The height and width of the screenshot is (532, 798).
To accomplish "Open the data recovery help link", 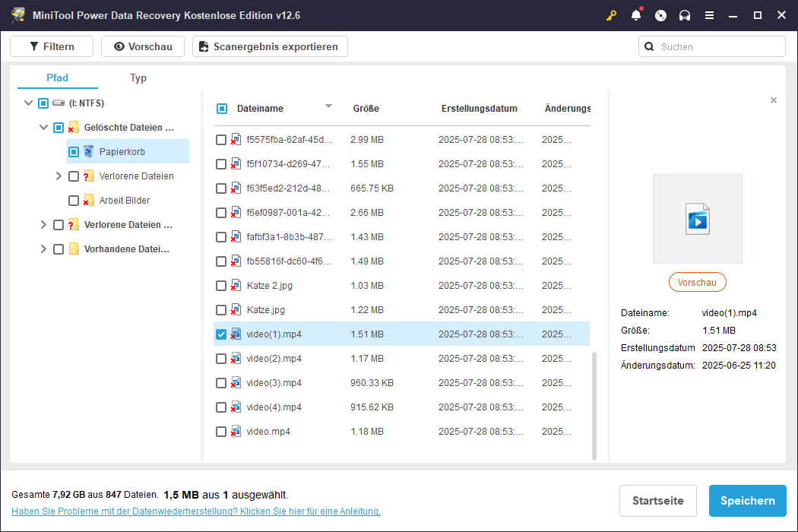I will (196, 511).
